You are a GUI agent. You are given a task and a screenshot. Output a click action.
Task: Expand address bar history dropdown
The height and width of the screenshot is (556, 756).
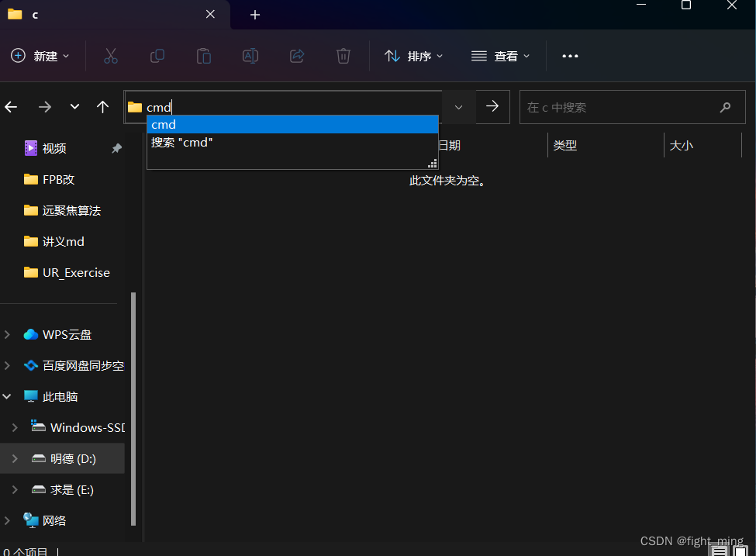(458, 107)
